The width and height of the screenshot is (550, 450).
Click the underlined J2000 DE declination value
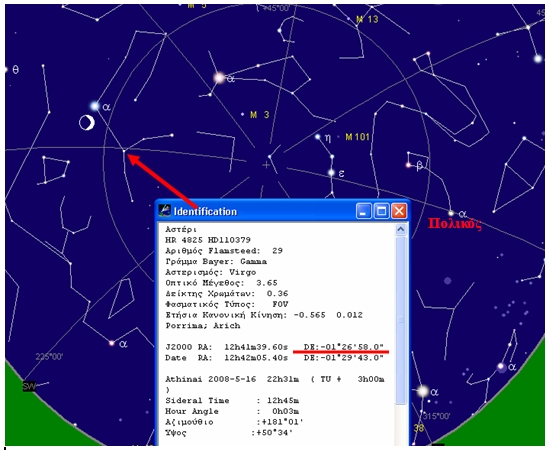(x=344, y=347)
